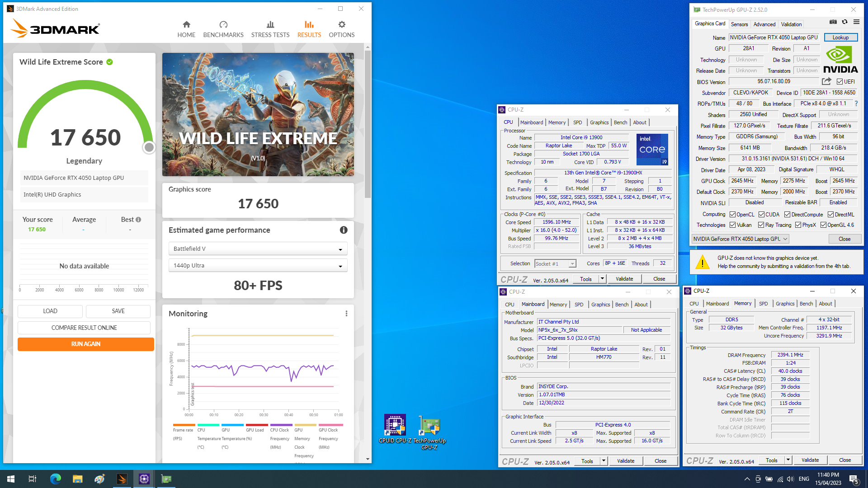The width and height of the screenshot is (868, 488).
Task: Toggle the Vulkan checkbox
Action: pos(732,225)
